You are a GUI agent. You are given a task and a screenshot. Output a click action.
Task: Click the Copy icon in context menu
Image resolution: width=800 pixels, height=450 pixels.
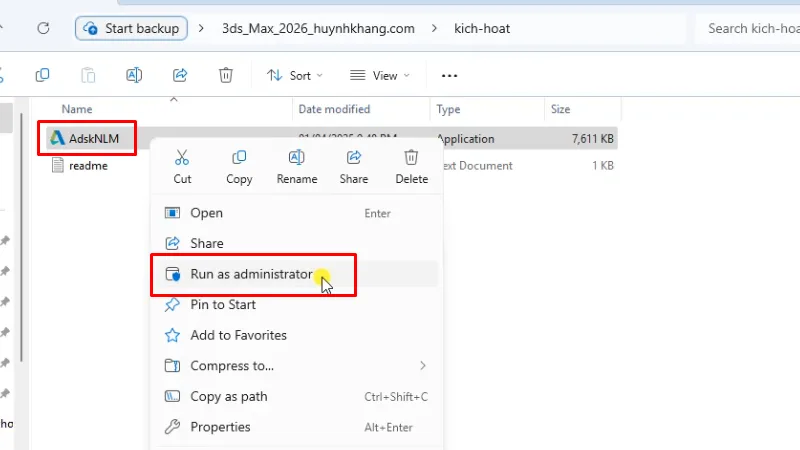239,158
